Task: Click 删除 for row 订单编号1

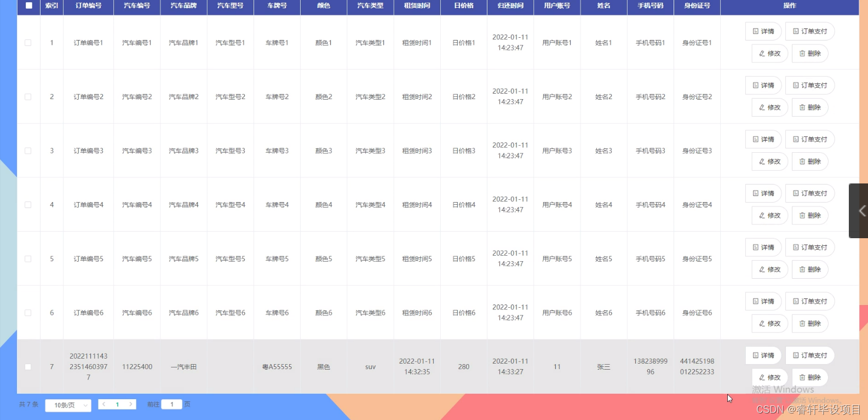Action: click(x=810, y=54)
